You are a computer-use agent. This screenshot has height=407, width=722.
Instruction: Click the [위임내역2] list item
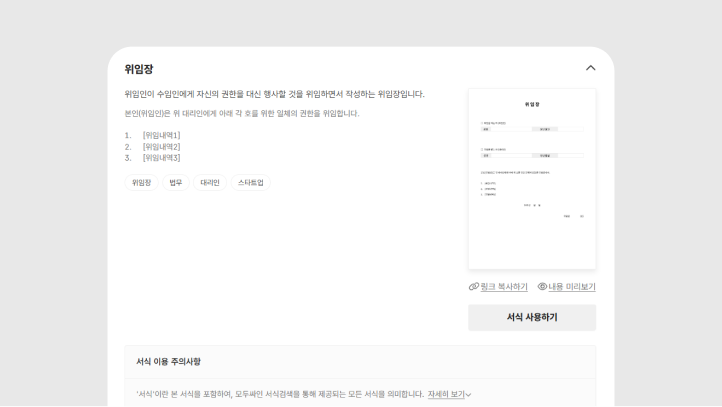161,147
